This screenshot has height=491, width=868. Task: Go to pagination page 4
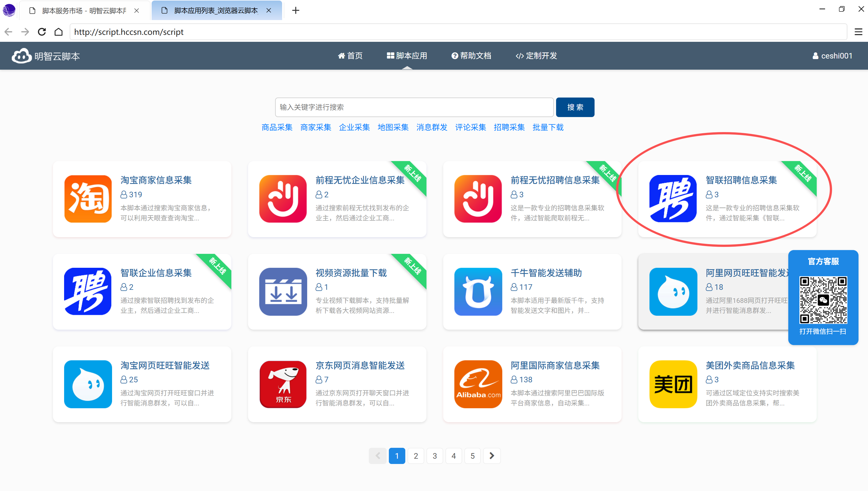click(454, 456)
